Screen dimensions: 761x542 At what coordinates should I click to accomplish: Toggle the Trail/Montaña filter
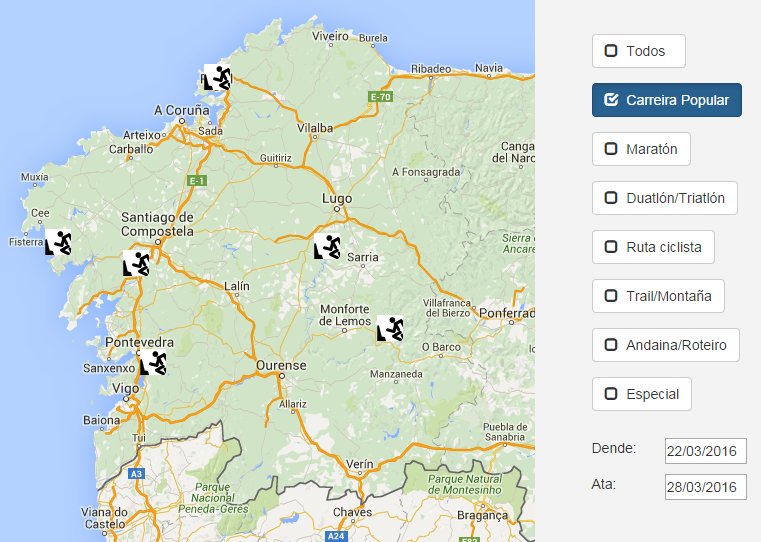tap(658, 296)
